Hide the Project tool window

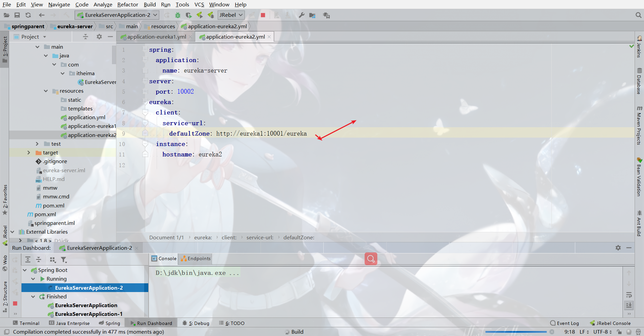pos(110,37)
